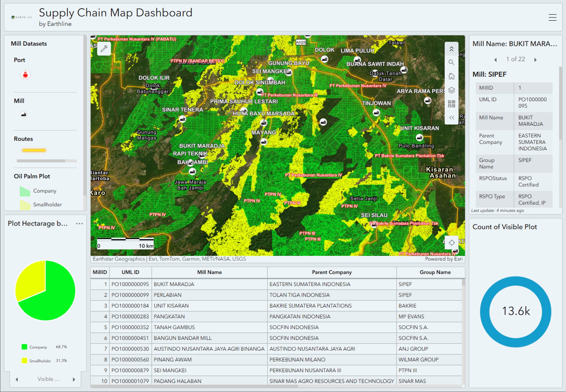Open the basemap gallery grid icon
Image resolution: width=566 pixels, height=392 pixels.
tap(451, 104)
